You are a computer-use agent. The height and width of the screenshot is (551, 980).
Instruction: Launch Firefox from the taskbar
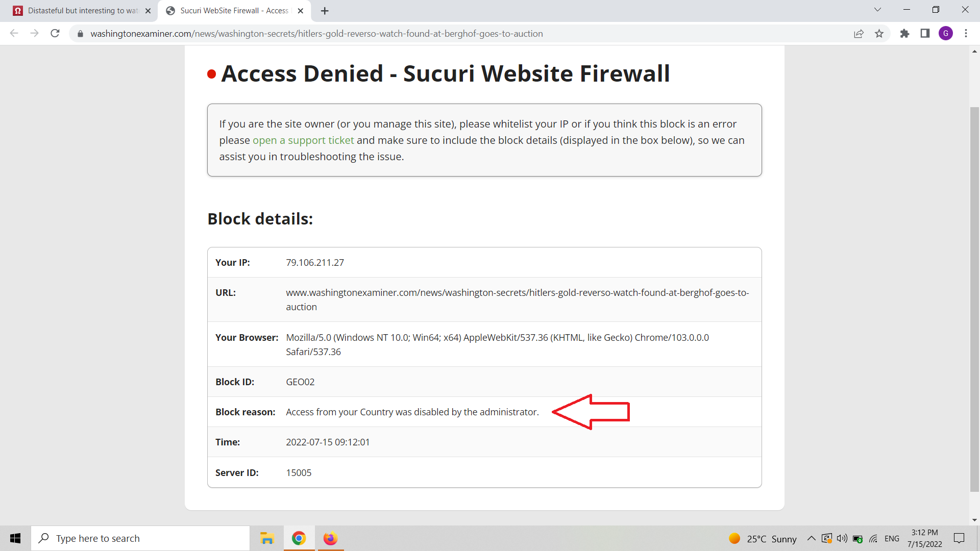tap(330, 539)
